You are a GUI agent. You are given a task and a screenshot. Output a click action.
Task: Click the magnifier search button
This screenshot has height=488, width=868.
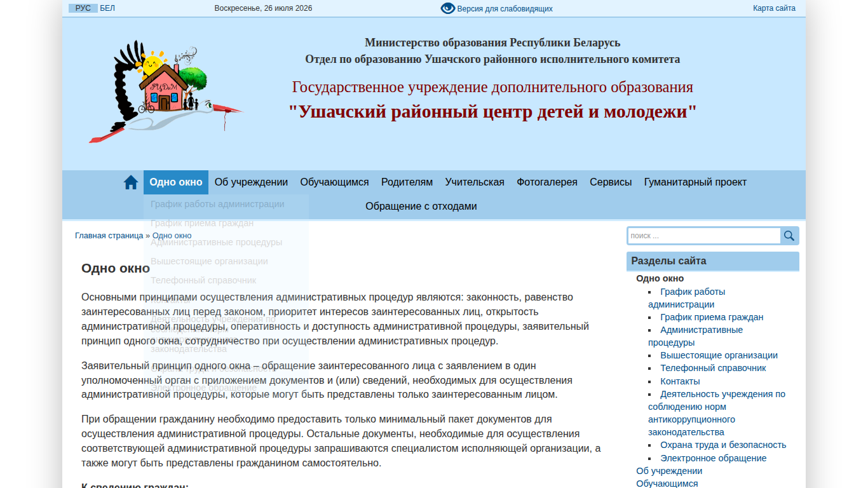point(789,236)
